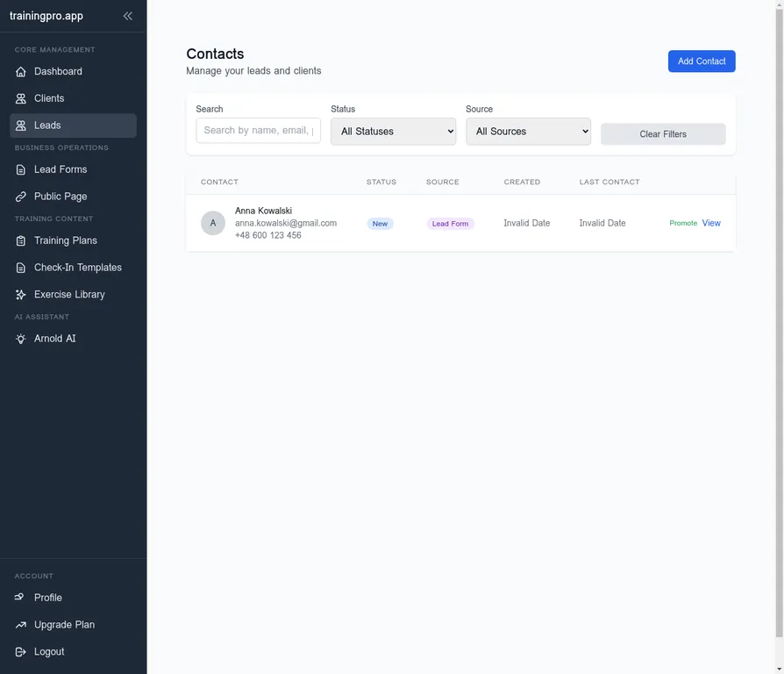Click the Check-In Templates document icon
The image size is (784, 674).
[x=21, y=268]
